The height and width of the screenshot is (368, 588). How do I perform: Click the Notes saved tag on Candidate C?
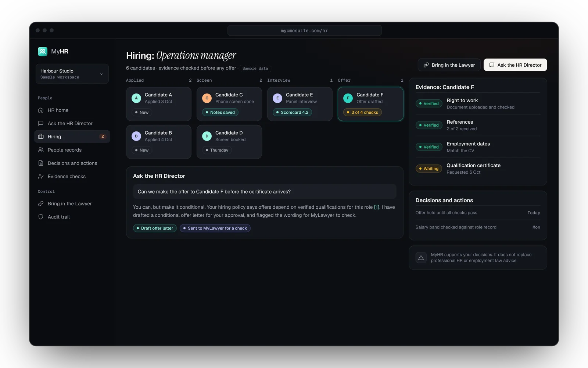click(x=220, y=112)
